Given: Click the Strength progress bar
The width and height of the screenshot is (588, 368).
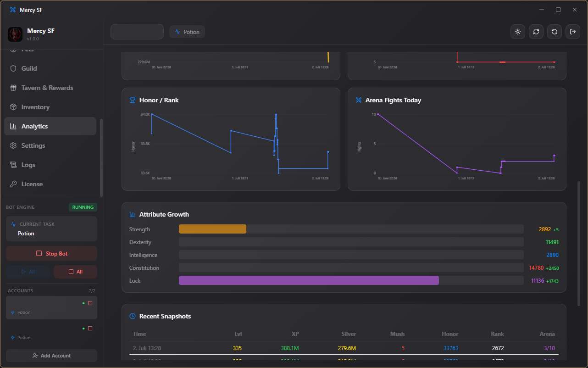Looking at the screenshot, I should [351, 229].
